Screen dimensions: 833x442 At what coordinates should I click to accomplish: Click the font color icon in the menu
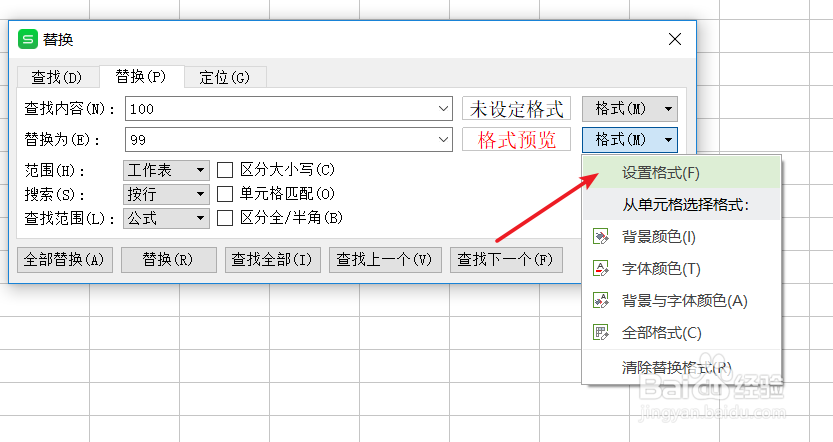pos(601,268)
